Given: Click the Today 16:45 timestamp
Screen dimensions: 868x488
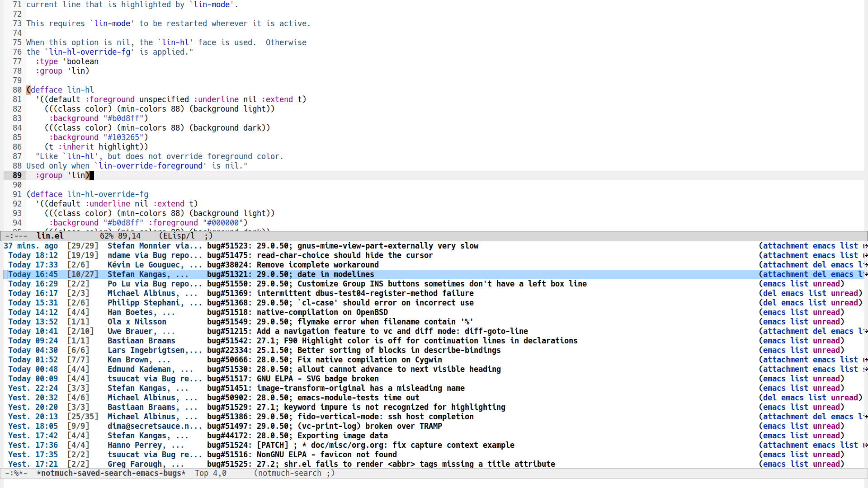Looking at the screenshot, I should [33, 274].
